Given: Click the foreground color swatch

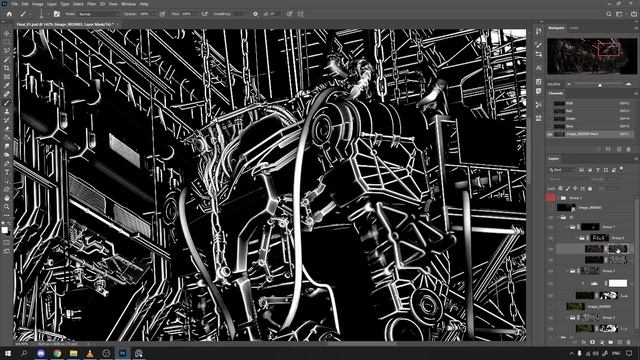Looking at the screenshot, I should [4, 230].
